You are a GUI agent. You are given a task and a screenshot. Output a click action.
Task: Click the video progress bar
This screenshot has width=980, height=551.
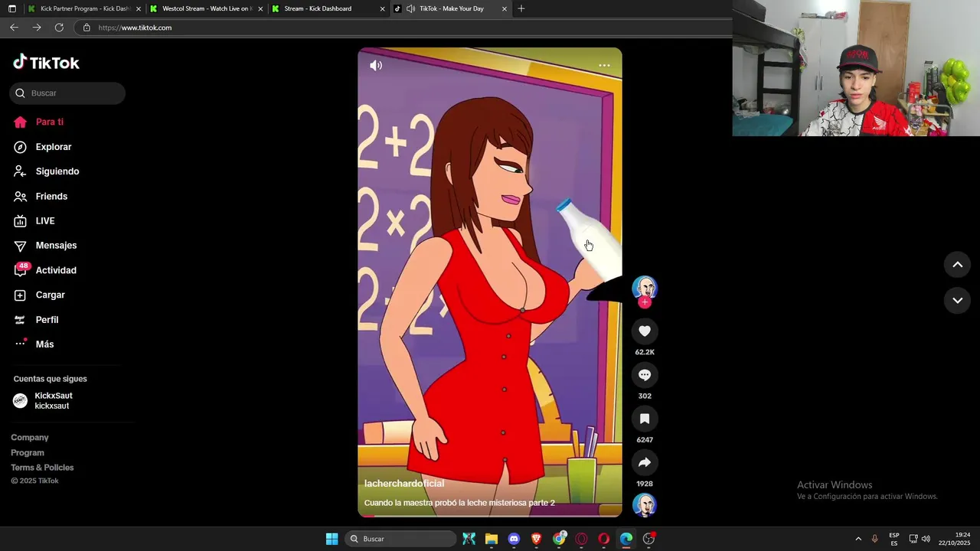[490, 515]
